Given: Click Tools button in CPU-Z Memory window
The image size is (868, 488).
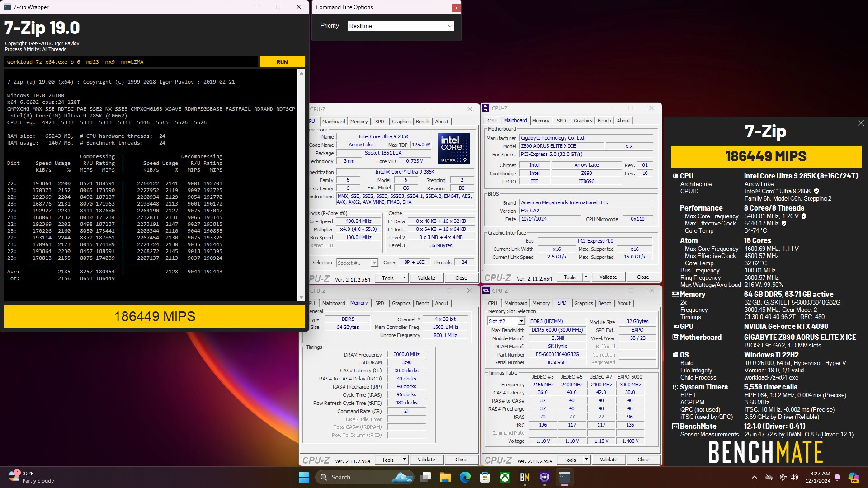Looking at the screenshot, I should [x=388, y=460].
